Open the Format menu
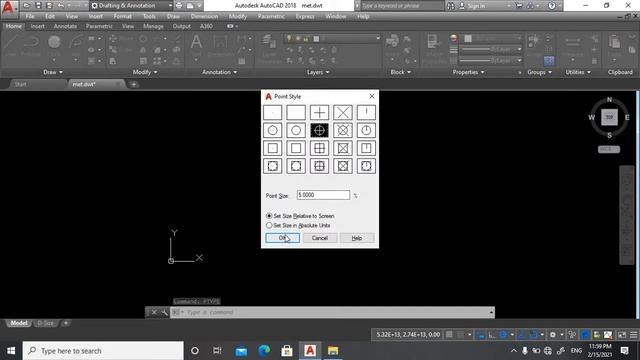This screenshot has height=360, width=640. [x=122, y=16]
